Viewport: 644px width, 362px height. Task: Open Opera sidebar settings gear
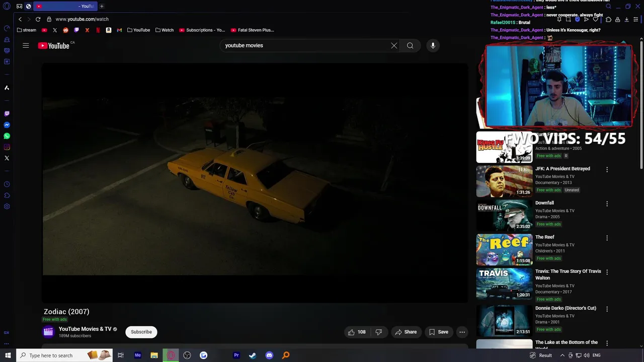point(7,206)
